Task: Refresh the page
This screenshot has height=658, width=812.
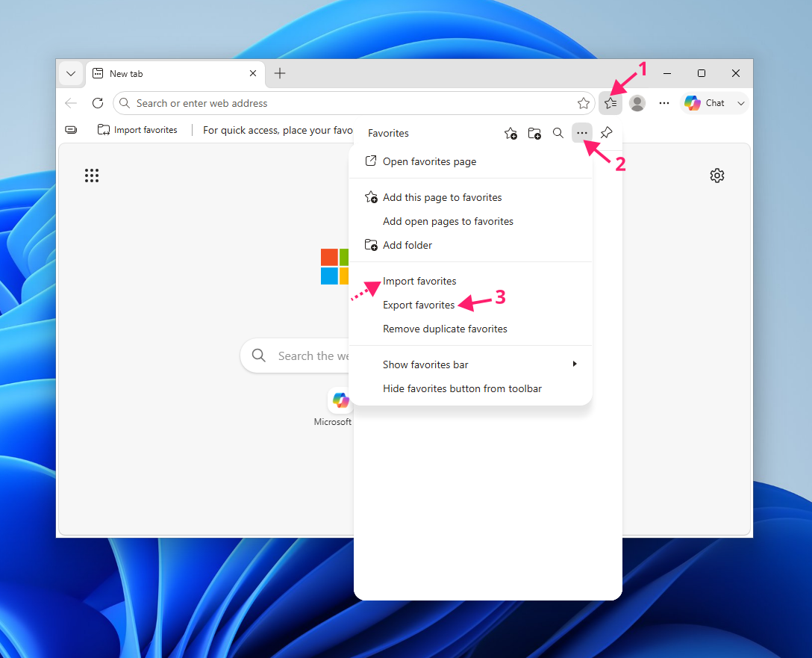Action: coord(97,103)
